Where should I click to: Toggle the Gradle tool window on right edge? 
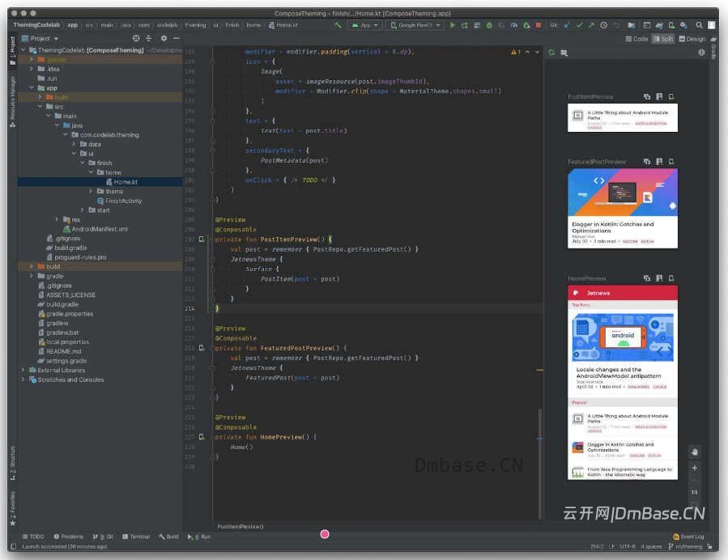(713, 49)
